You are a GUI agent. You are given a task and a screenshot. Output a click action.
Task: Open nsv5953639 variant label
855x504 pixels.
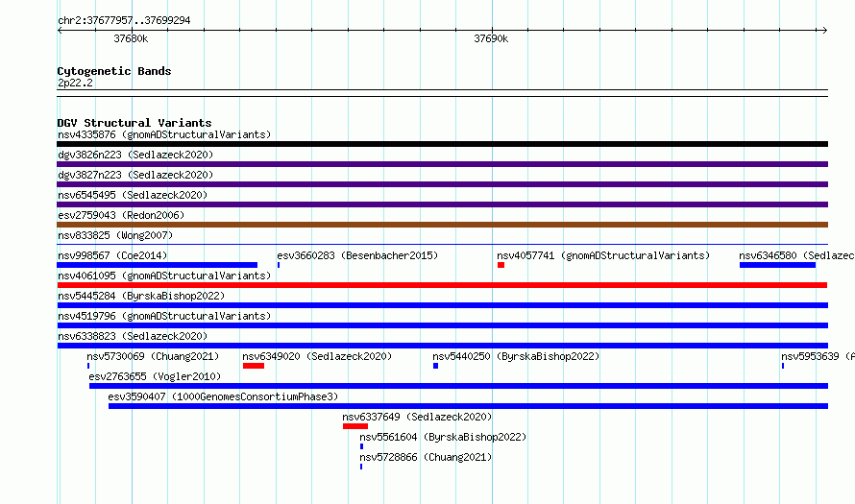point(818,356)
